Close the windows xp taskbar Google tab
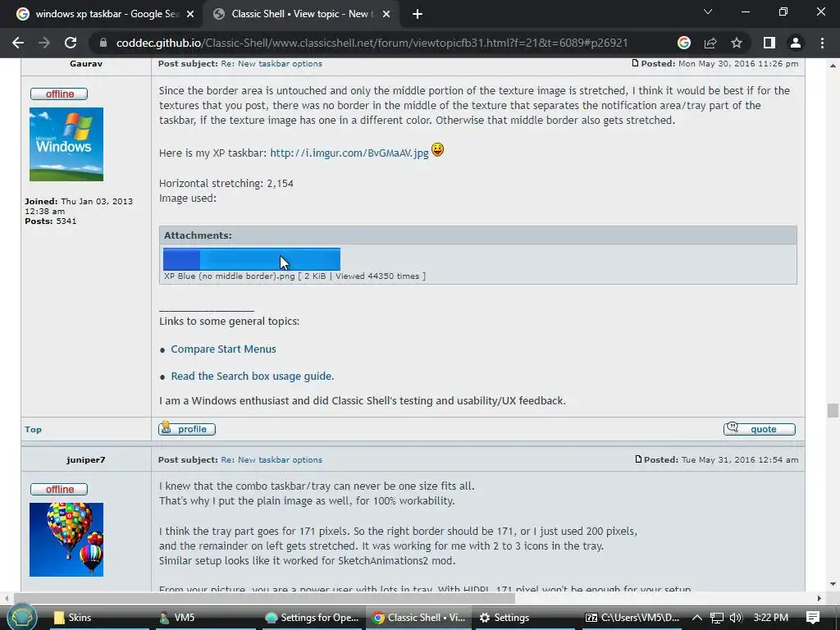Screen dimensions: 840x630 click(190, 14)
